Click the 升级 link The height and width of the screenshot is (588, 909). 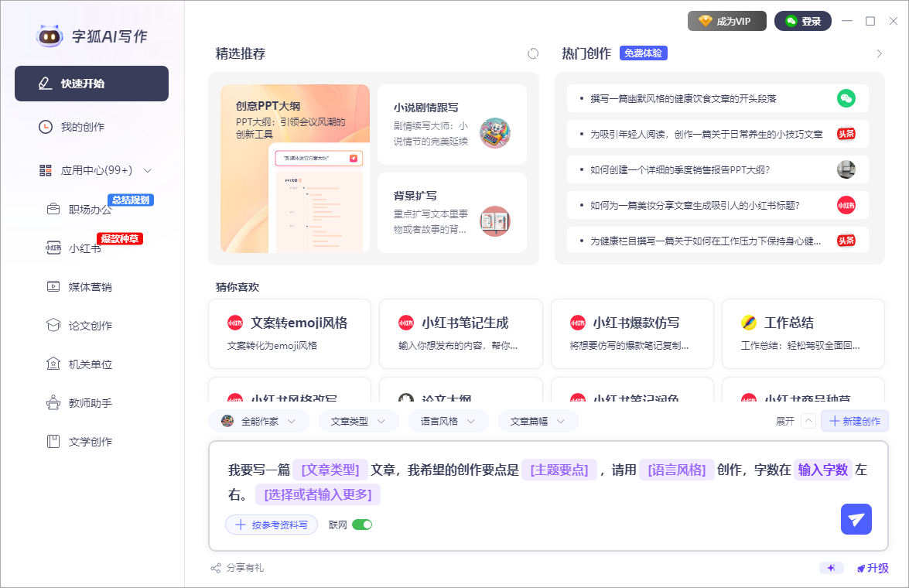point(873,569)
